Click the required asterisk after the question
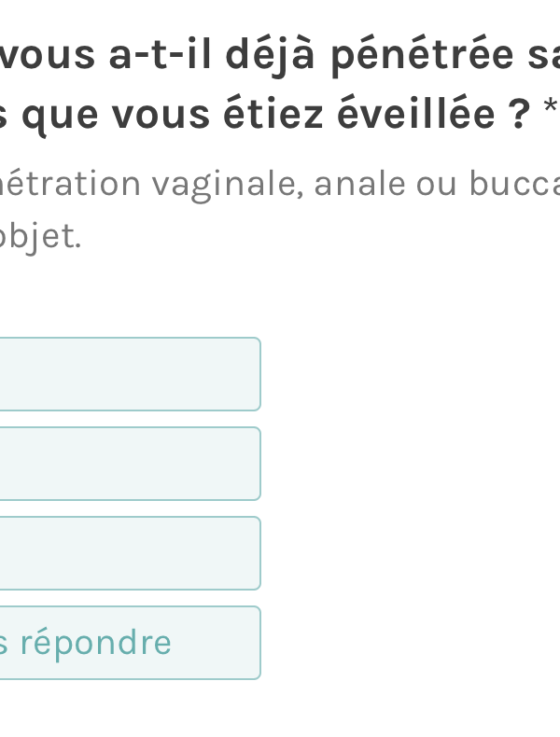Image resolution: width=560 pixels, height=737 pixels. 550,110
